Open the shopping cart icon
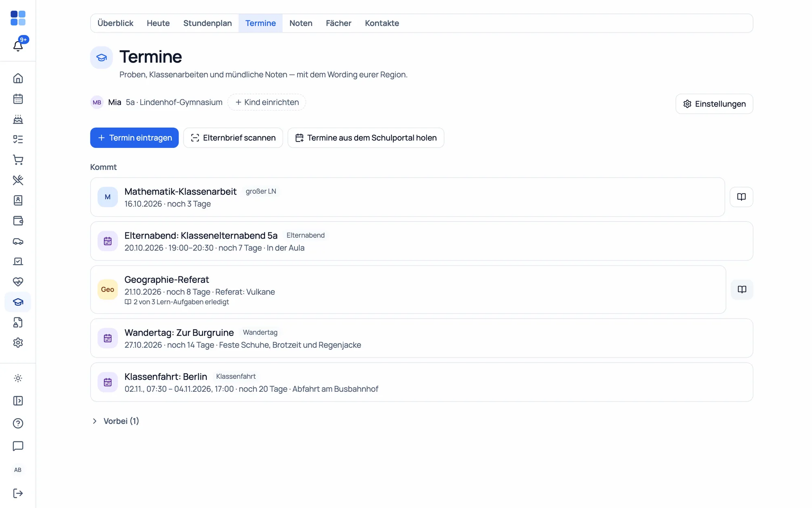Viewport: 812px width, 508px height. tap(18, 160)
